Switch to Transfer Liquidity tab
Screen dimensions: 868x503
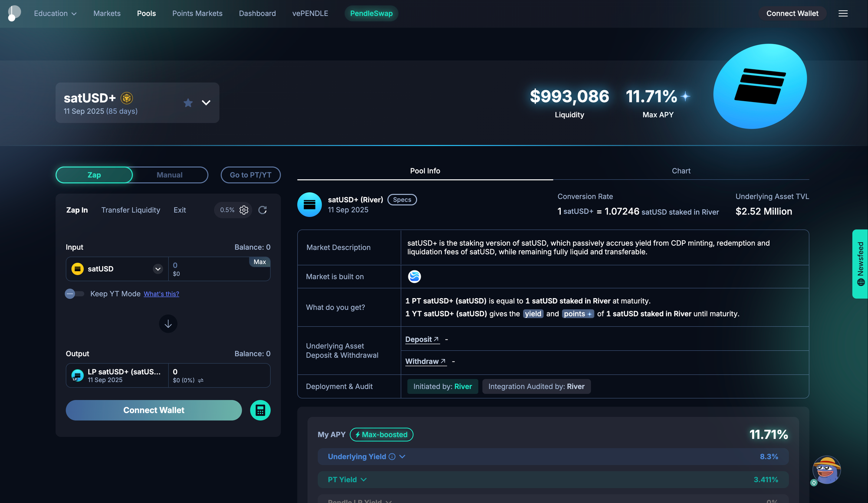coord(131,210)
